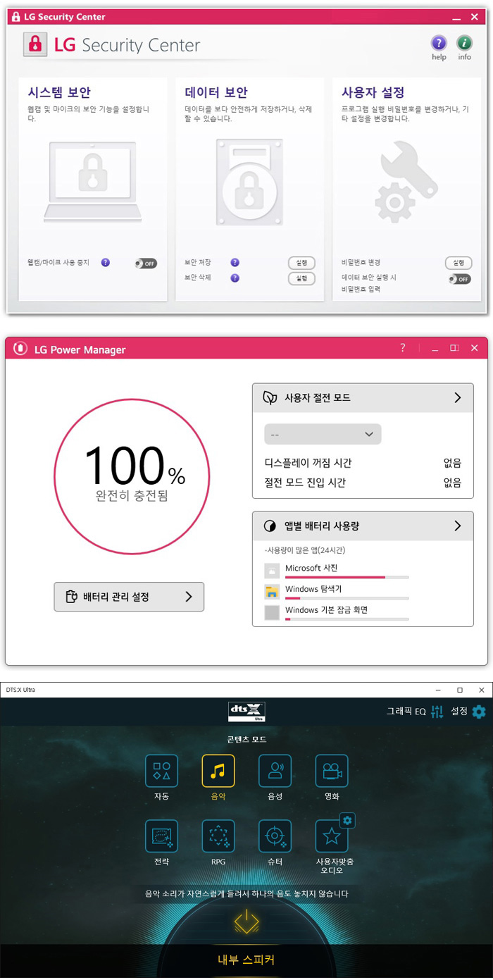Viewport: 493px width, 980px height.
Task: Select 사용자맞춤 오디오 mode
Action: 332,836
